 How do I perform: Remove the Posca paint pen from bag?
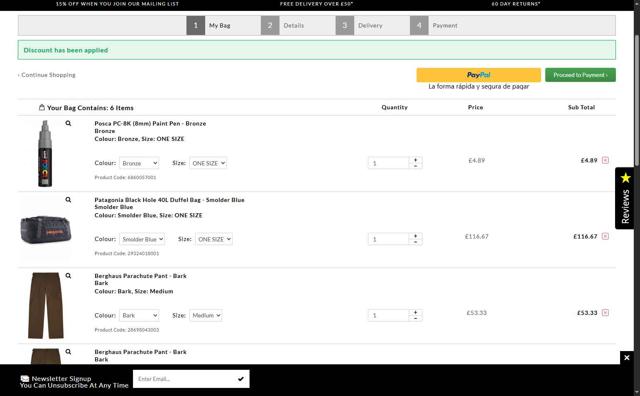605,160
